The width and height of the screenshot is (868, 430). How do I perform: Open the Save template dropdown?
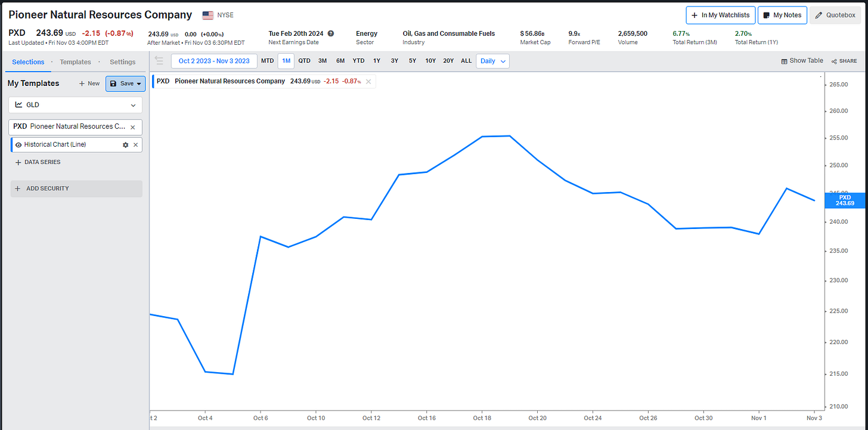pyautogui.click(x=126, y=83)
